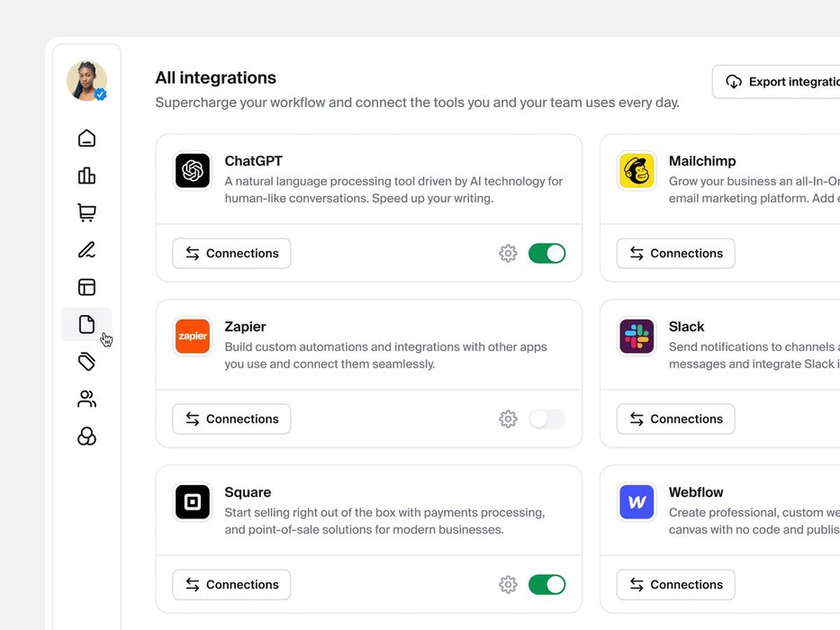Click the Mailchimp card title

[702, 161]
